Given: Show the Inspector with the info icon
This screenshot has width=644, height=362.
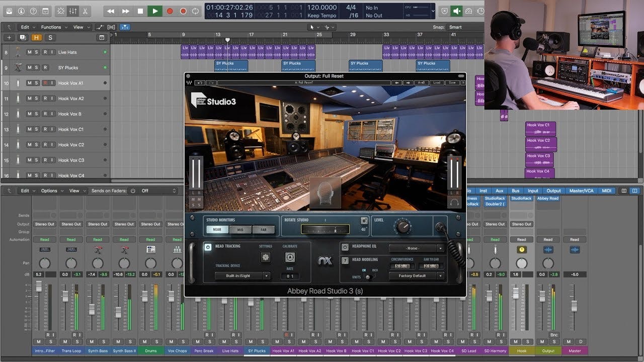Looking at the screenshot, I should point(21,11).
